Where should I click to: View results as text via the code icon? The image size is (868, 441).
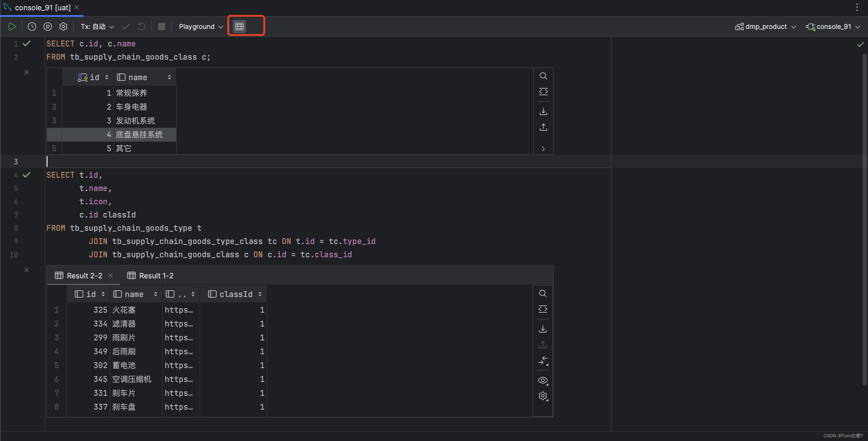coord(543,309)
